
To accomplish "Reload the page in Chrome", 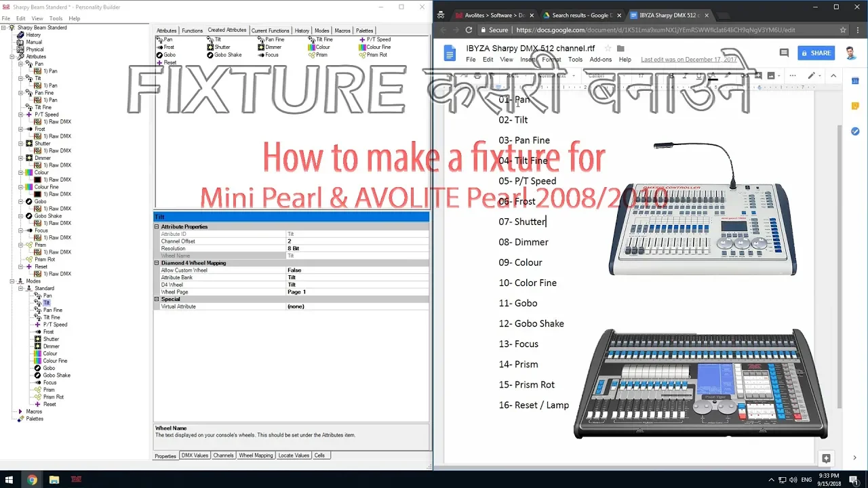I will pos(469,30).
